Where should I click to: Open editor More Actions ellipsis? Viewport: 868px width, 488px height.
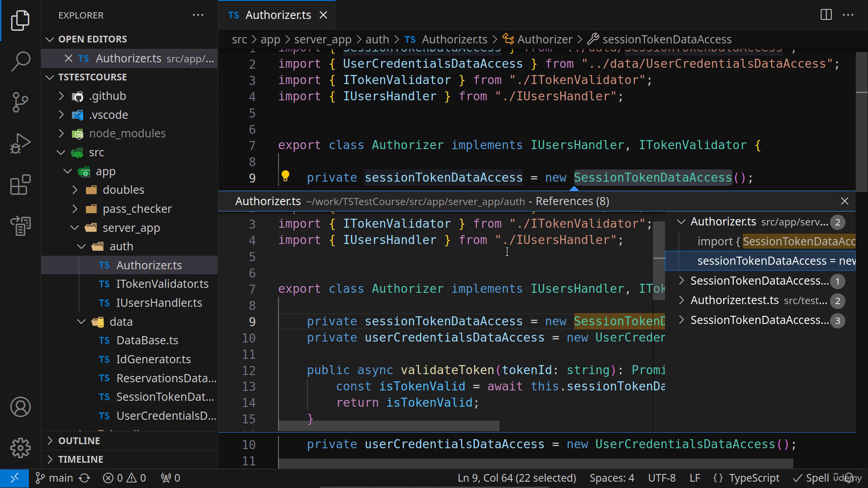click(848, 15)
